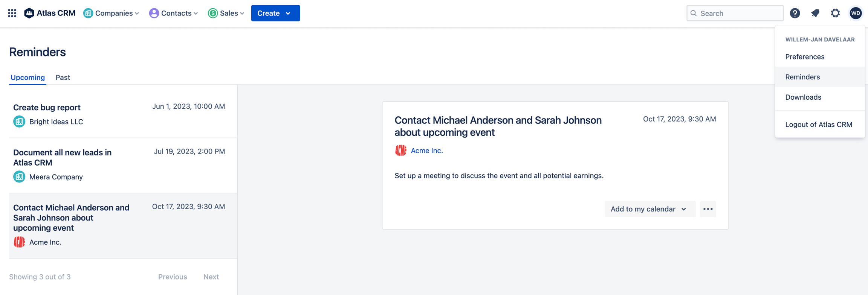The width and height of the screenshot is (868, 295).
Task: Click the WD user avatar
Action: point(856,13)
